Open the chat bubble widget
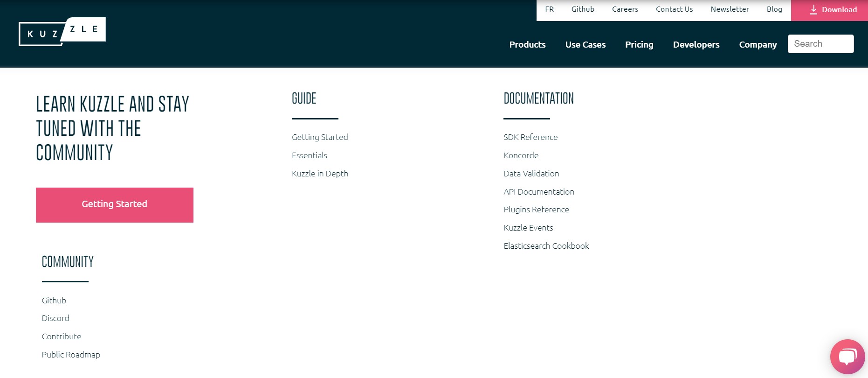868x378 pixels. [847, 357]
